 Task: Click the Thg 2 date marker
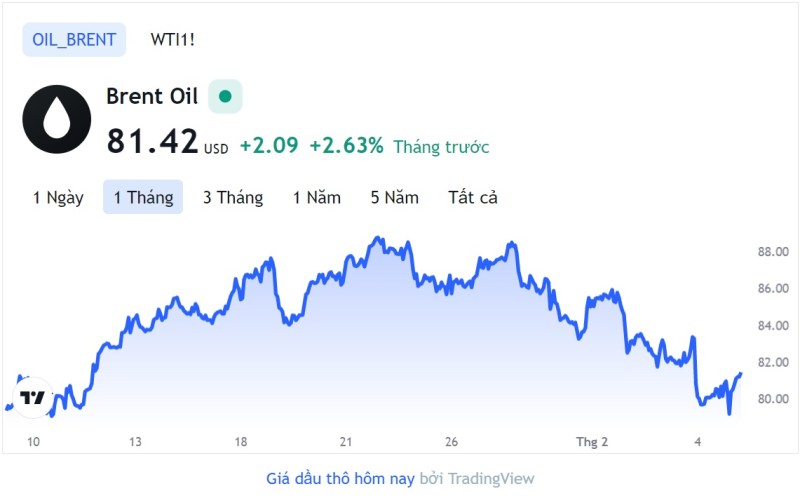(x=592, y=442)
